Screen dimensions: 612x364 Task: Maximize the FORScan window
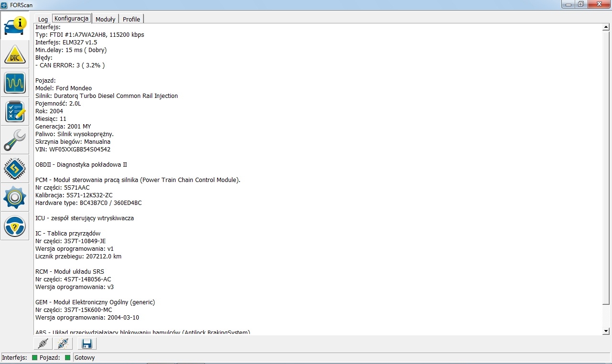pos(581,4)
